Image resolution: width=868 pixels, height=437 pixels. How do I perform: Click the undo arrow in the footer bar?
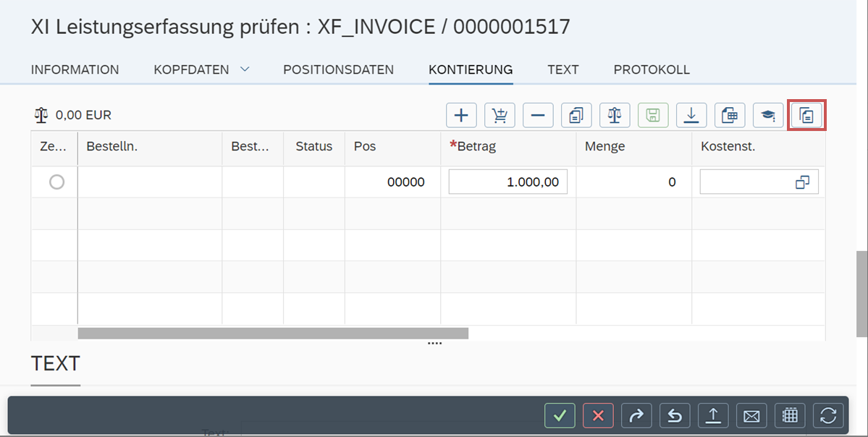tap(675, 415)
